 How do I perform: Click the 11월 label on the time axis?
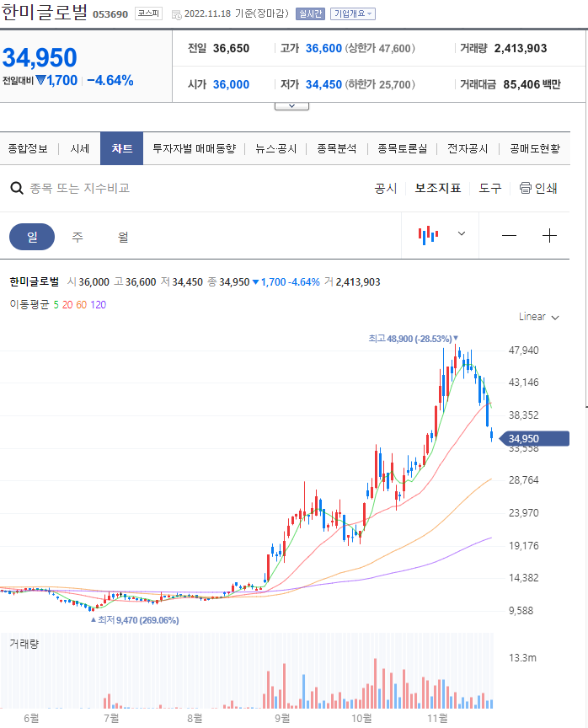pyautogui.click(x=437, y=718)
